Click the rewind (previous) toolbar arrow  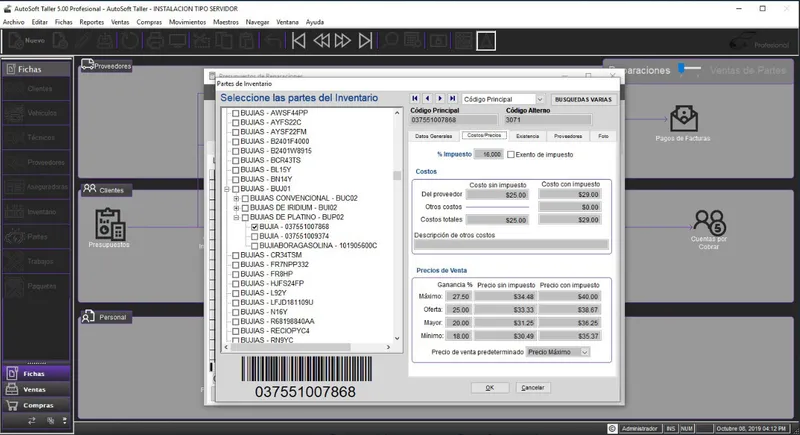tap(321, 41)
